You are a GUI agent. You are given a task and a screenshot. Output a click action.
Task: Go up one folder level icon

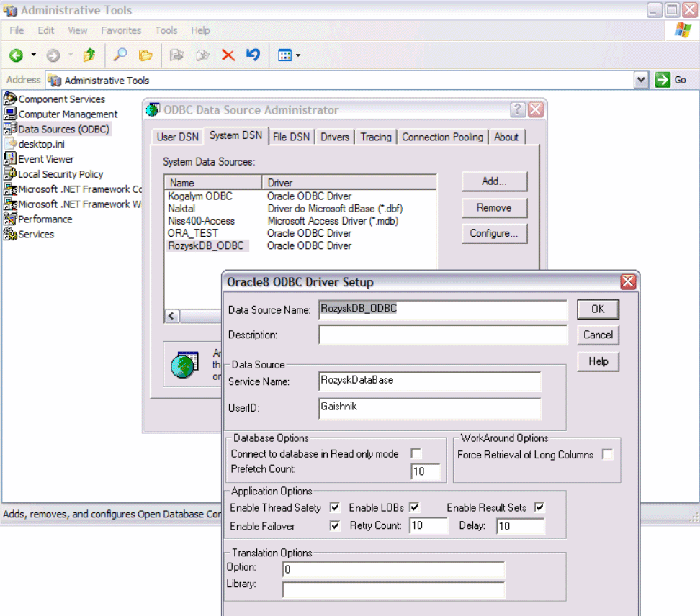pyautogui.click(x=89, y=55)
